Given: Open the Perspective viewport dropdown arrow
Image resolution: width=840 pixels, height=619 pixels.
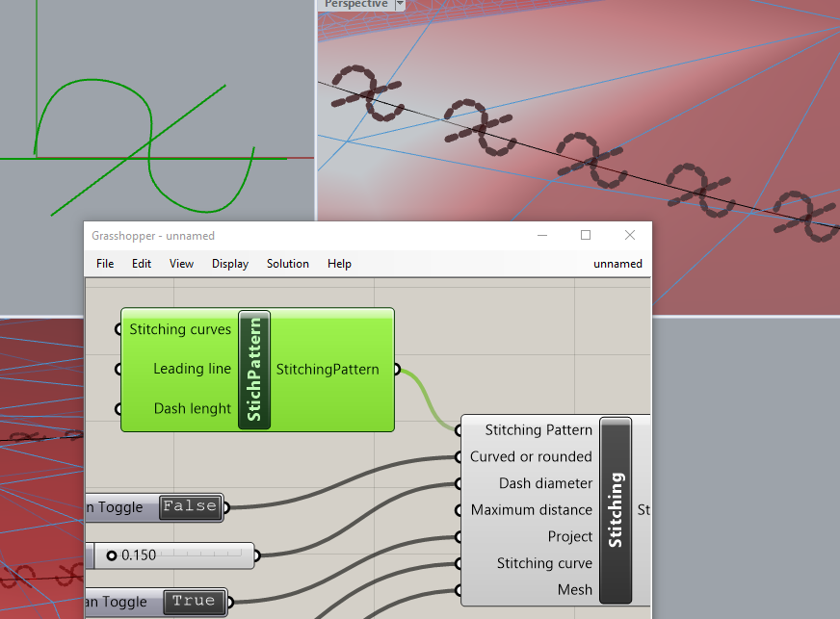Looking at the screenshot, I should pyautogui.click(x=401, y=5).
